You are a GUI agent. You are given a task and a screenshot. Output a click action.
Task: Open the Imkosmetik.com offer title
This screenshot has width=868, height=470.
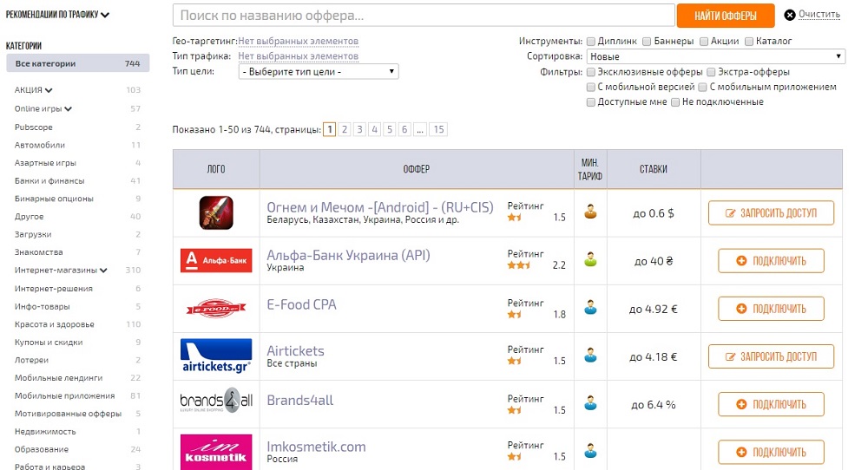tap(316, 447)
